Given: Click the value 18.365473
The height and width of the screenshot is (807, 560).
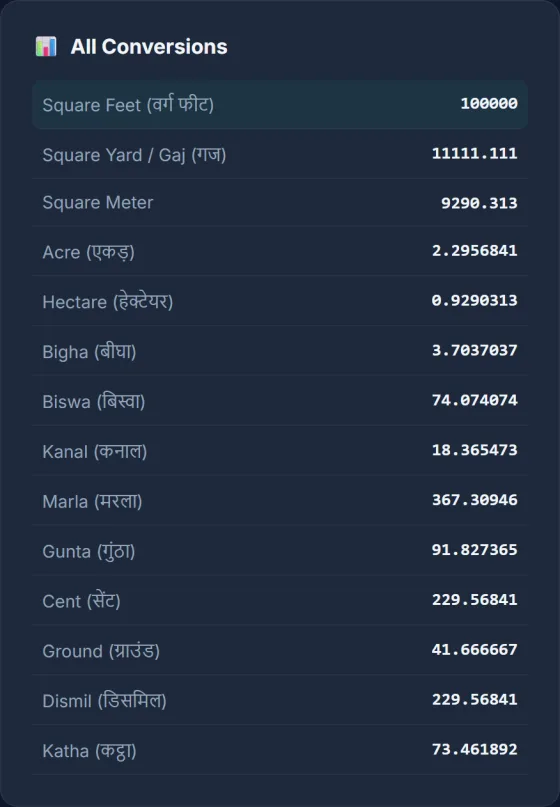Looking at the screenshot, I should click(x=475, y=450).
